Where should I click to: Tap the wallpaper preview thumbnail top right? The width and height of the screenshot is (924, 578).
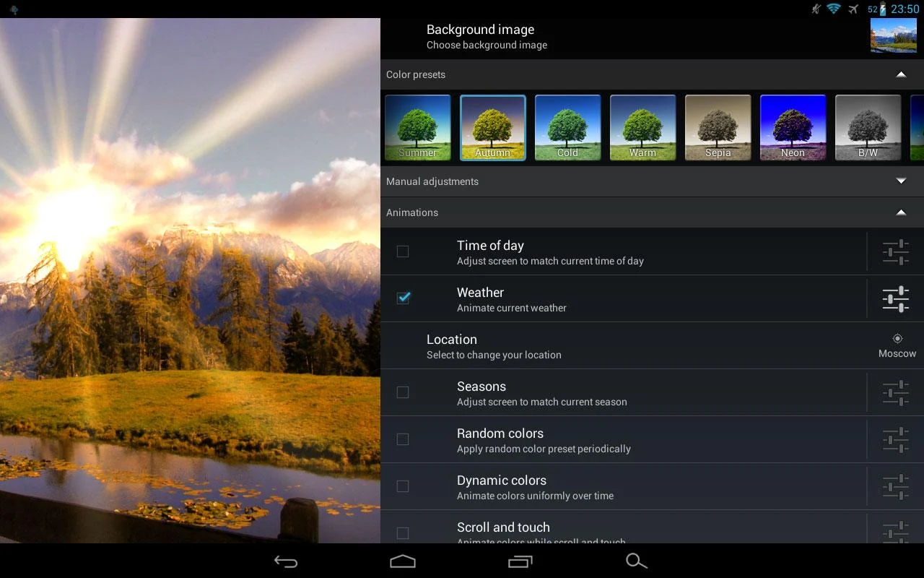pyautogui.click(x=893, y=35)
